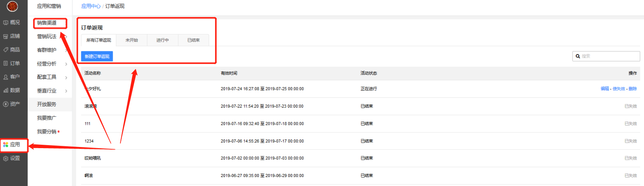Open 垂直行业 menu item
This screenshot has height=186, width=644.
pyautogui.click(x=47, y=91)
